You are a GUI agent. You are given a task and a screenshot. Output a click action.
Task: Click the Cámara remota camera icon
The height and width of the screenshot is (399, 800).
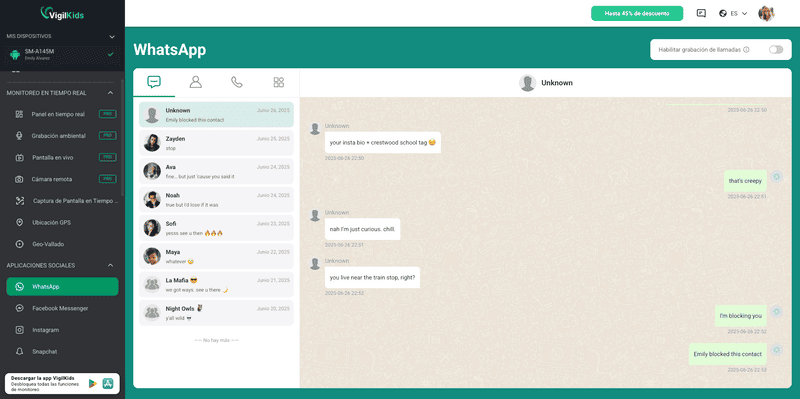19,179
